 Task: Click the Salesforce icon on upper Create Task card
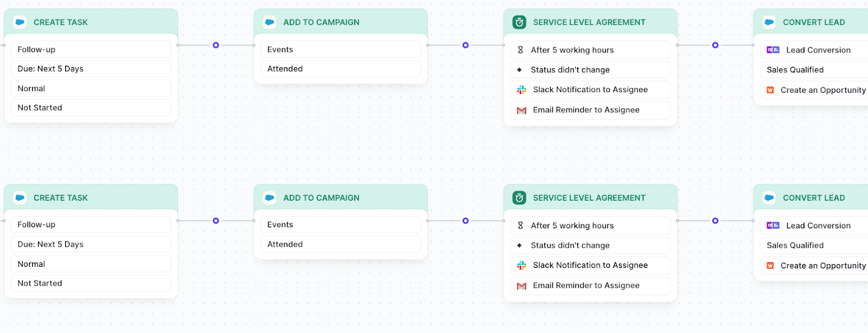pos(20,22)
